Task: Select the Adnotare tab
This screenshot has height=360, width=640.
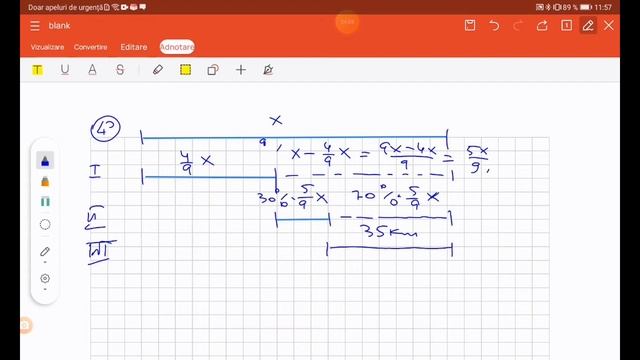Action: pyautogui.click(x=177, y=47)
